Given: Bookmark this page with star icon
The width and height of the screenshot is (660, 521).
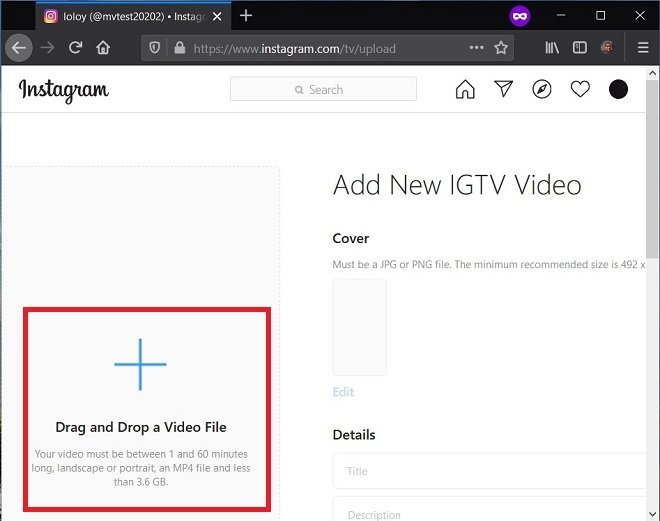Looking at the screenshot, I should (x=501, y=48).
